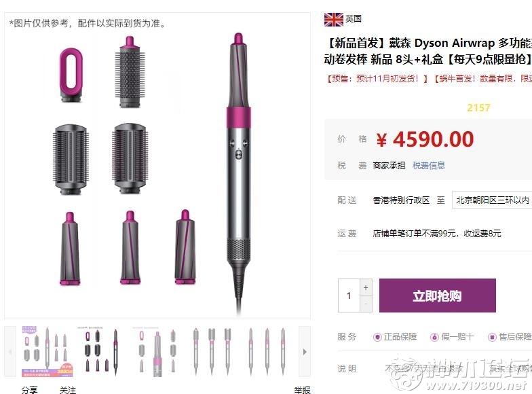Select the fourth thumbnail showing three stylers
The width and height of the screenshot is (532, 394).
(212, 351)
